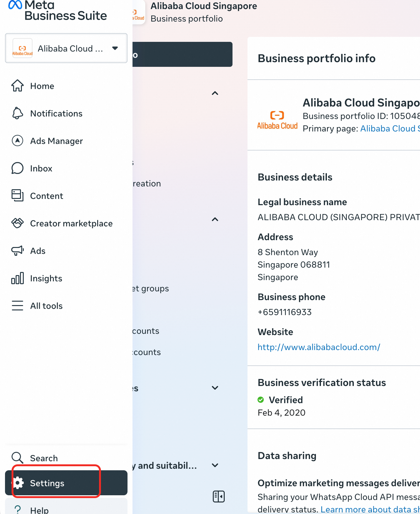The image size is (420, 514).
Task: Open All tools menu
Action: pos(46,306)
